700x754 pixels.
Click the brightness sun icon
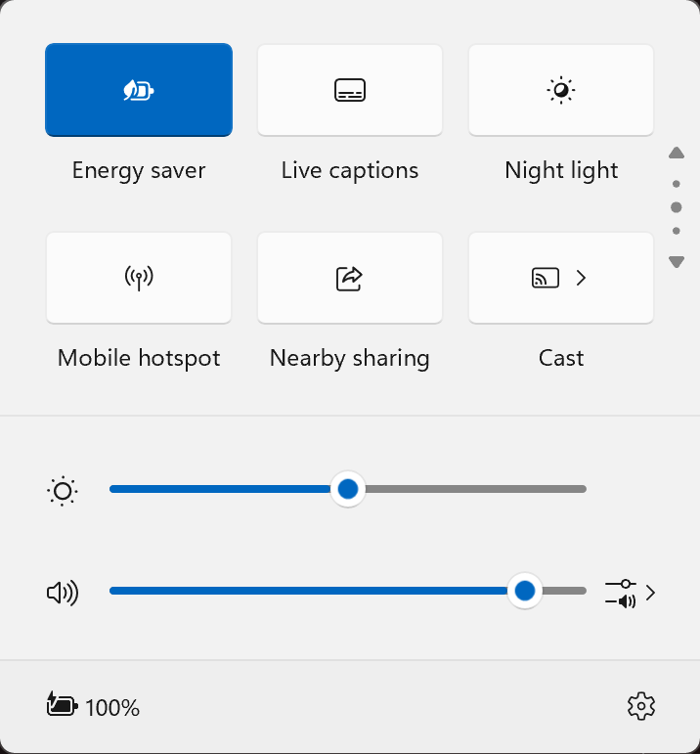63,491
